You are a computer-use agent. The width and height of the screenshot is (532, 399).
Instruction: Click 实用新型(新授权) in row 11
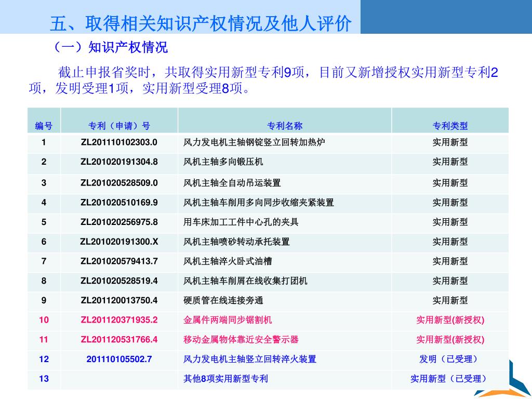[450, 340]
